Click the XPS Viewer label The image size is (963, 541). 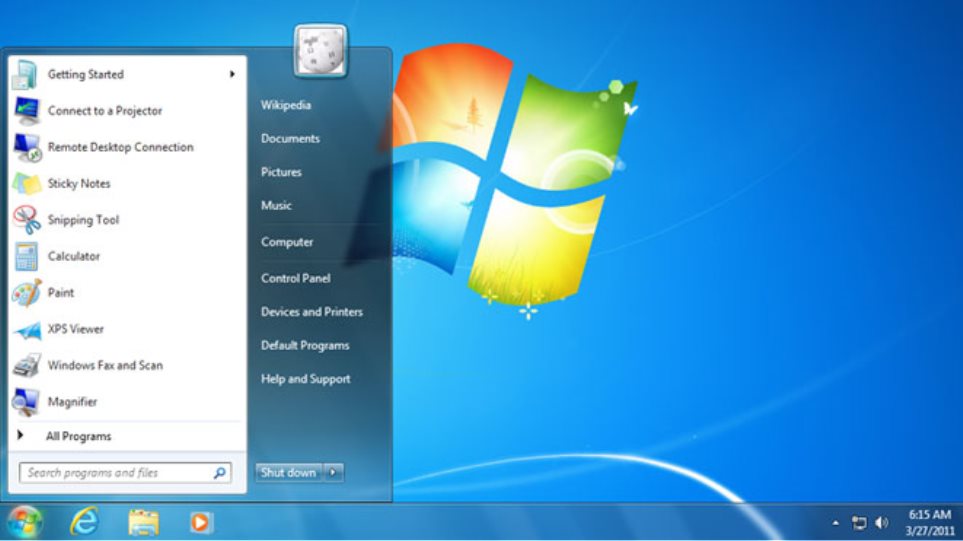point(76,329)
